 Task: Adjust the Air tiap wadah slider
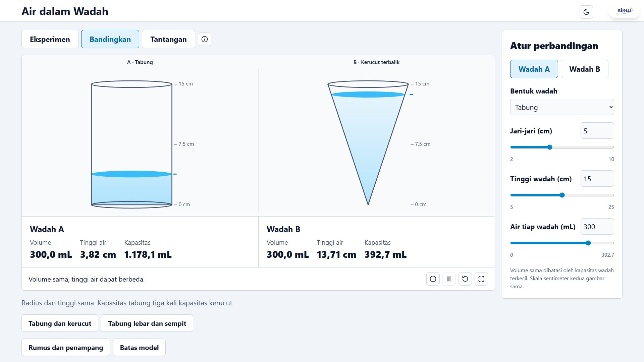[x=562, y=243]
